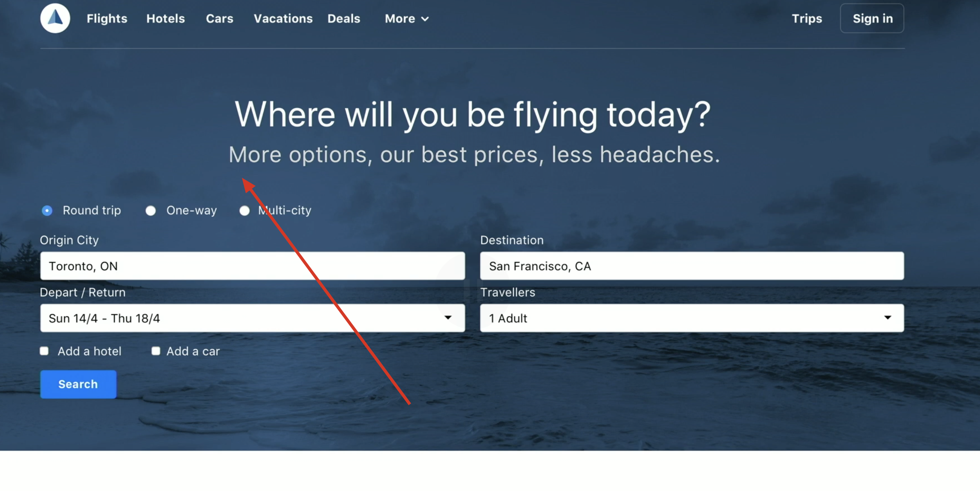Open the Travellers dropdown arrow
Image resolution: width=980 pixels, height=491 pixels.
tap(888, 318)
